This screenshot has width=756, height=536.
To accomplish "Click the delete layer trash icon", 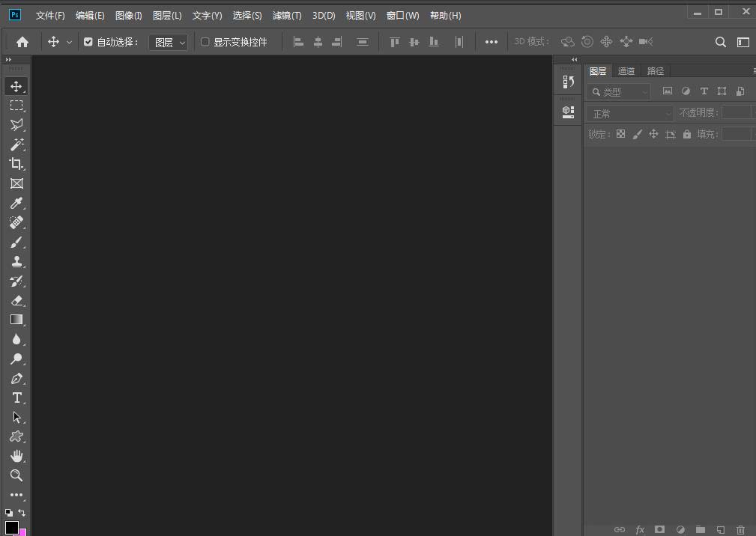I will (x=740, y=530).
